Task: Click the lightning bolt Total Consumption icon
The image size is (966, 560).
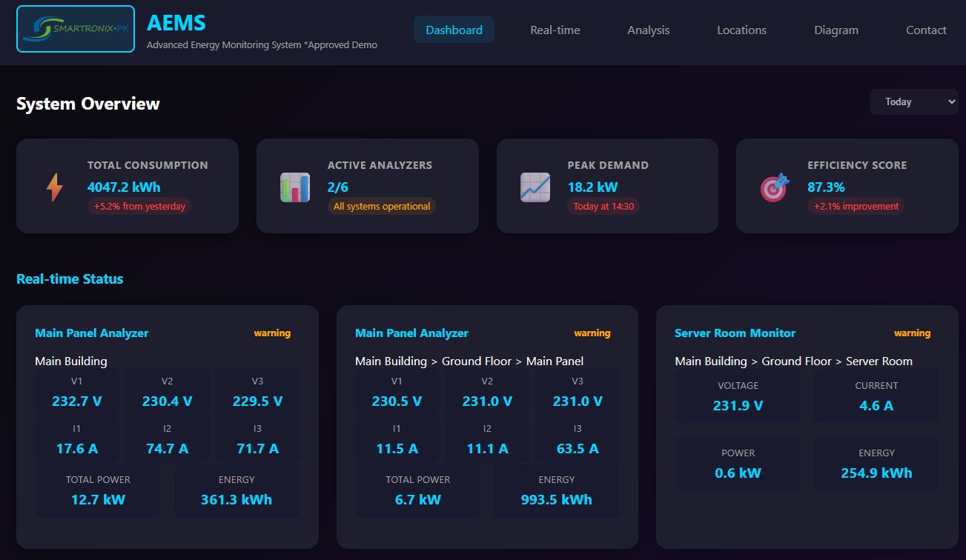Action: coord(53,187)
